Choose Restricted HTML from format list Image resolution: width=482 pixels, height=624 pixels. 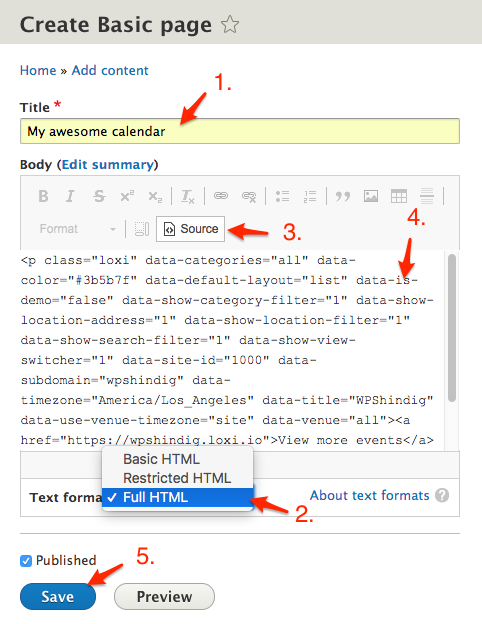(178, 478)
